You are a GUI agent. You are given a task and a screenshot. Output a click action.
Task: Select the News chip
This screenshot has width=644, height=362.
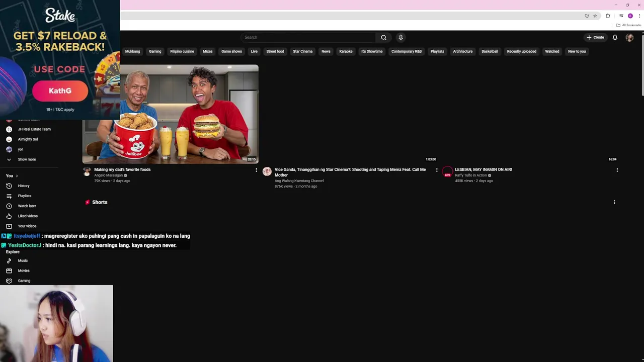coord(326,51)
